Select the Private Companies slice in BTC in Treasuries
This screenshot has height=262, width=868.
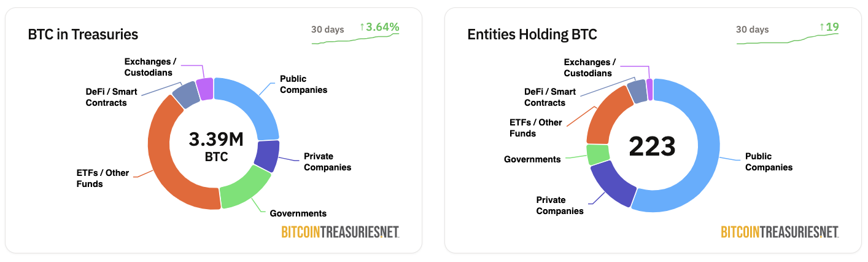[267, 156]
